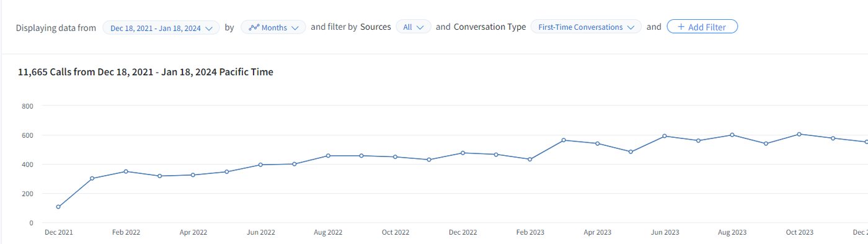Image resolution: width=868 pixels, height=244 pixels.
Task: Click the chevron arrow on the date range pill
Action: pos(209,28)
